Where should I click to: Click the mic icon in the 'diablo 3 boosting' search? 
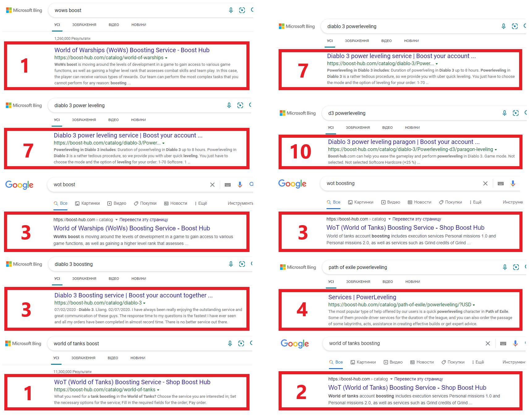[231, 264]
